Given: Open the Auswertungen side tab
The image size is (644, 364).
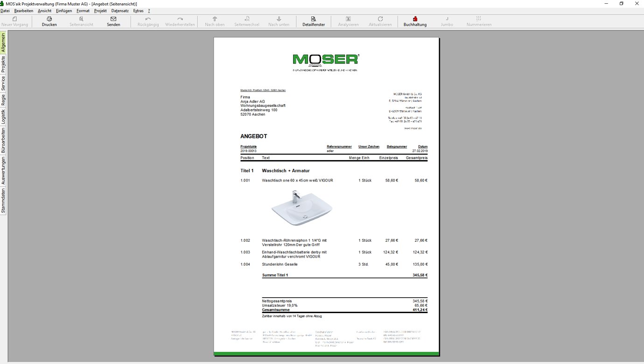Looking at the screenshot, I should tap(3, 170).
